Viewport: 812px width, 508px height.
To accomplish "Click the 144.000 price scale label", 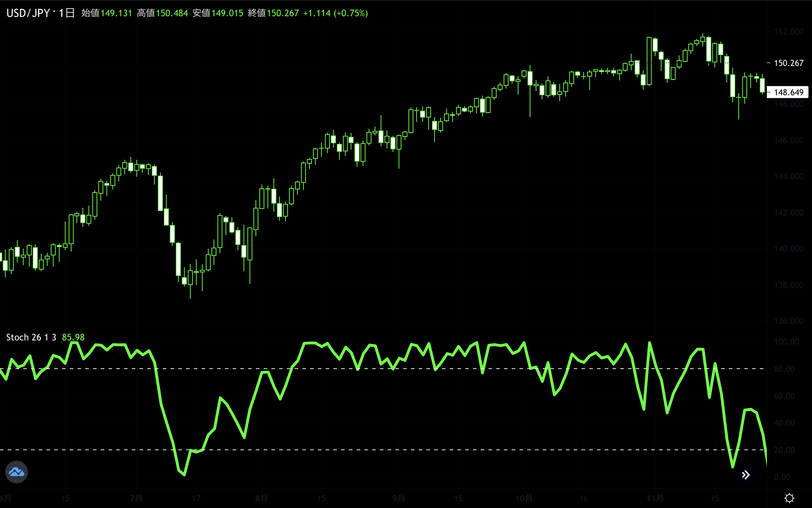I will coord(788,176).
